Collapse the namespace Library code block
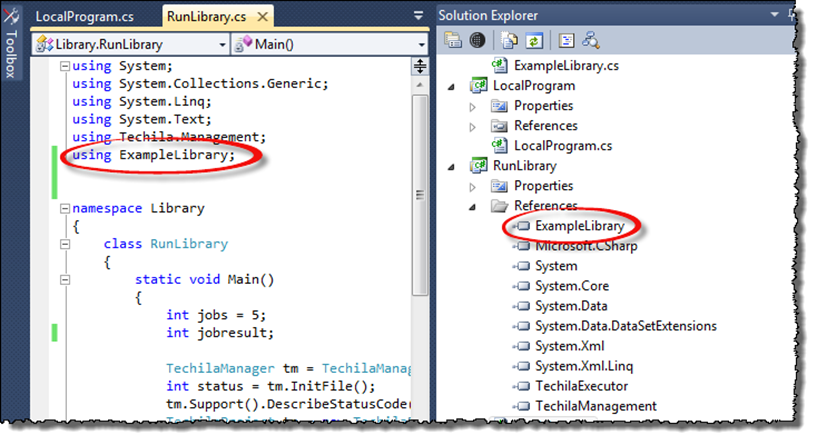This screenshot has height=444, width=817. click(x=65, y=209)
